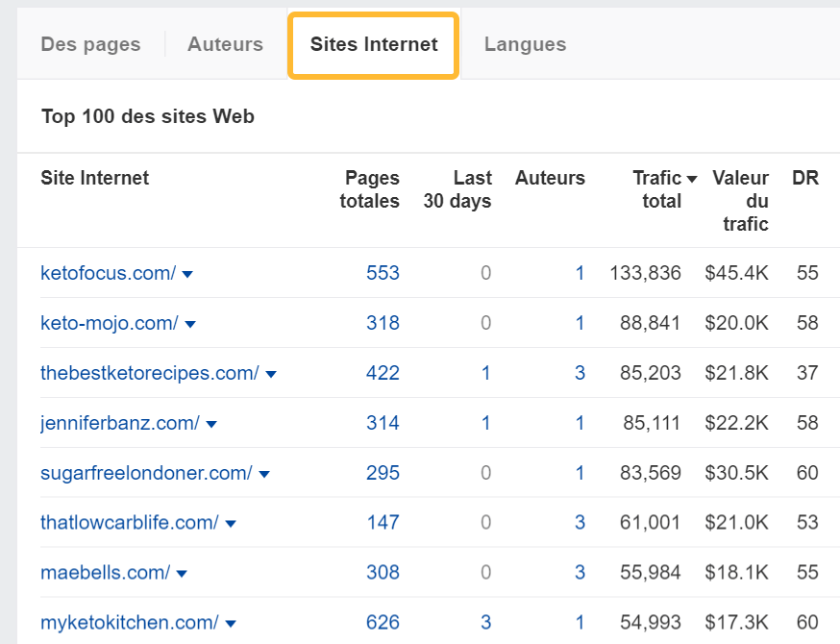Open the jenniferbanz.com dropdown arrow
The height and width of the screenshot is (644, 840).
(x=210, y=424)
